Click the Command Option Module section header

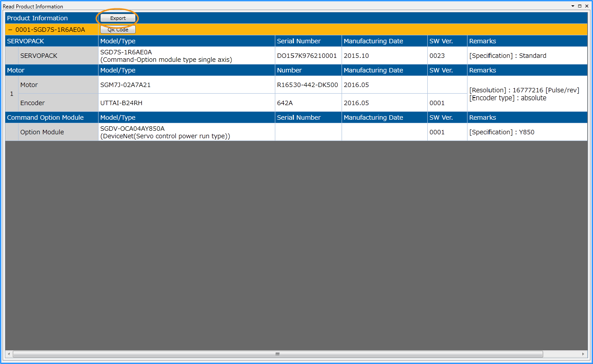45,118
